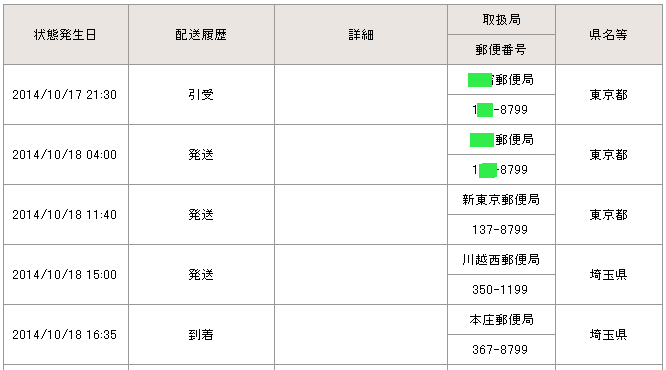Select the 2014/10/18 16:35 date cell

[65, 335]
